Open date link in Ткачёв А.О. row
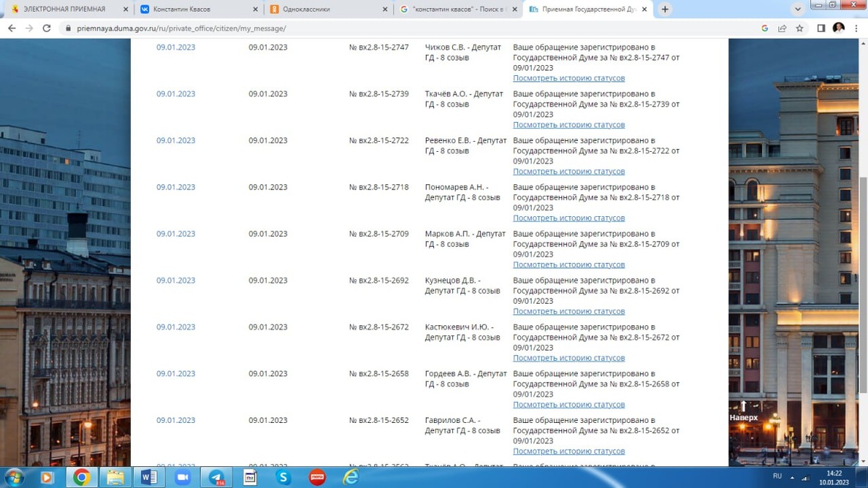Screen dimensions: 868x488 (176, 94)
